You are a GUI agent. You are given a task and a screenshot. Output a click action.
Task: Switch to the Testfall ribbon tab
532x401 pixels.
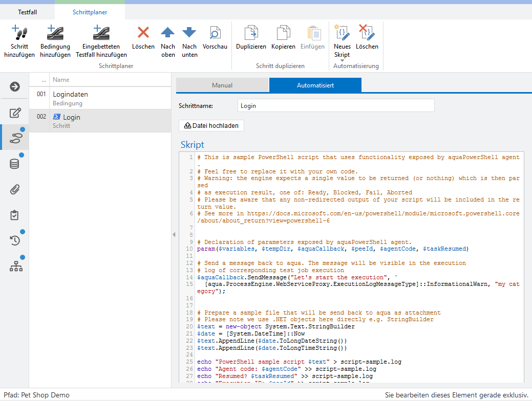tap(27, 12)
